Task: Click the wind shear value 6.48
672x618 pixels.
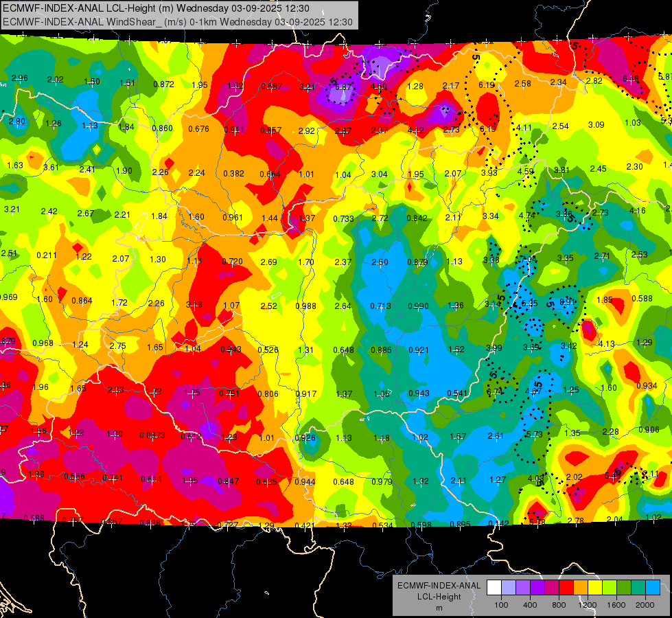Action: pos(631,78)
